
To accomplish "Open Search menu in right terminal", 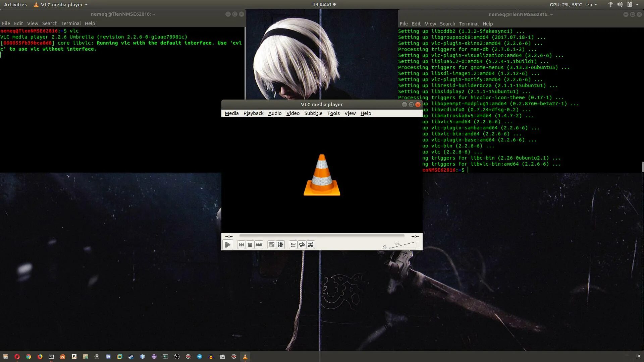I will [x=447, y=24].
